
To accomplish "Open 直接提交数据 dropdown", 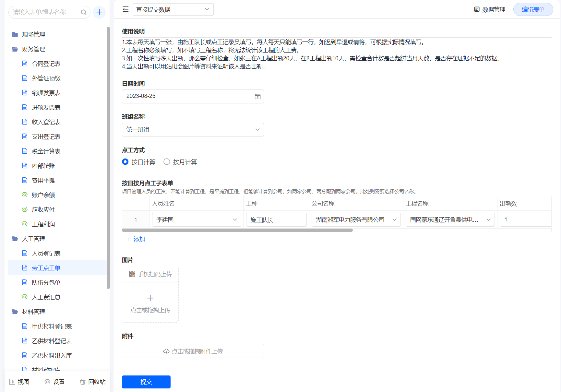I will (173, 9).
